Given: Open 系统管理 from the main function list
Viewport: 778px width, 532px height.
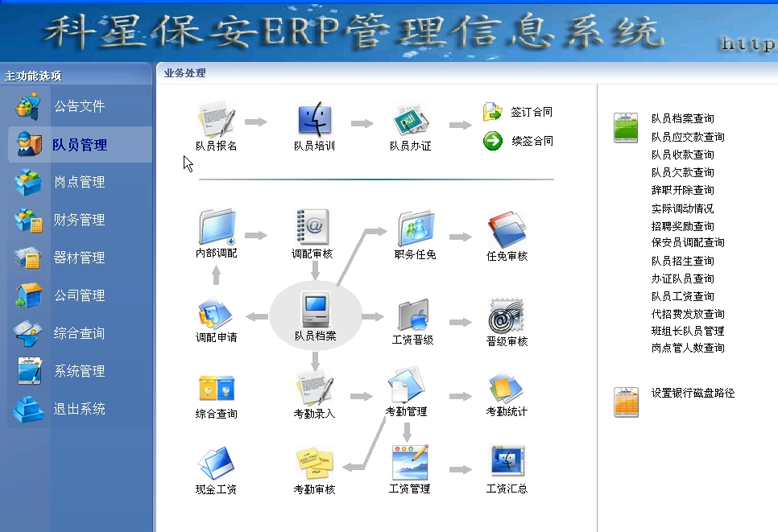Looking at the screenshot, I should point(79,371).
